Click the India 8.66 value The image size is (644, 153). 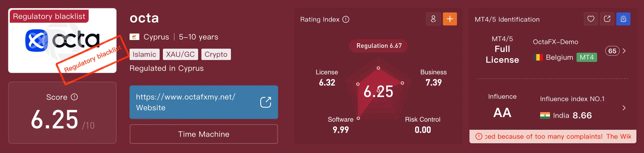click(x=582, y=115)
